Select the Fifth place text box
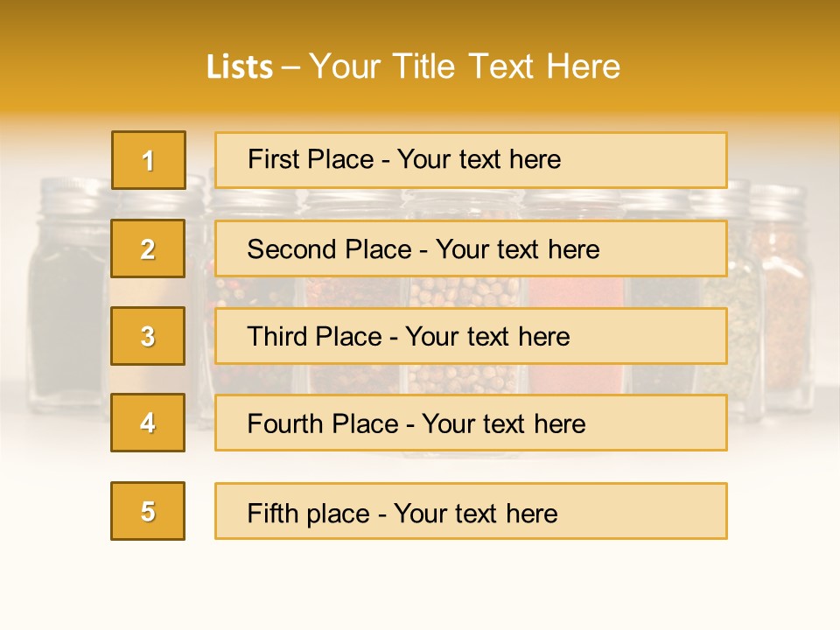 click(x=471, y=511)
